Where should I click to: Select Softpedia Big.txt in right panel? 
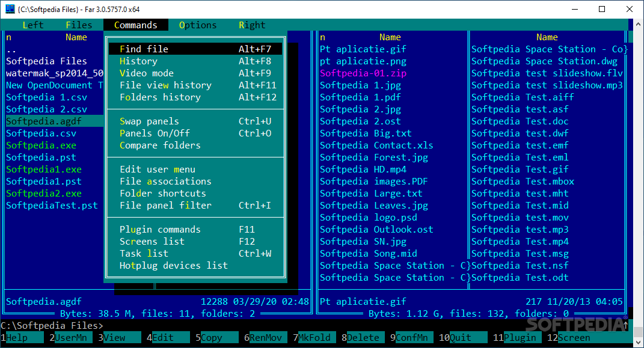point(366,133)
